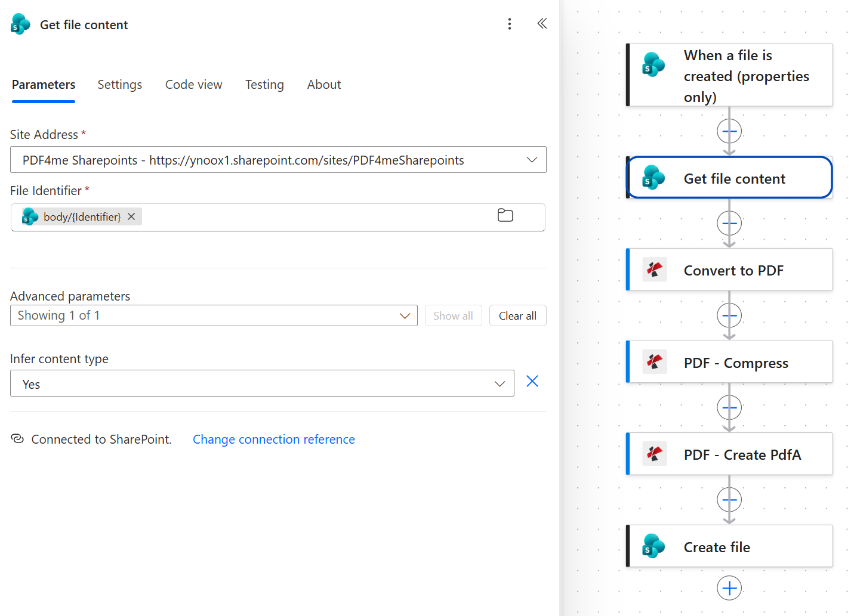The width and height of the screenshot is (854, 616).
Task: Remove the Infer content type parameter
Action: (532, 381)
